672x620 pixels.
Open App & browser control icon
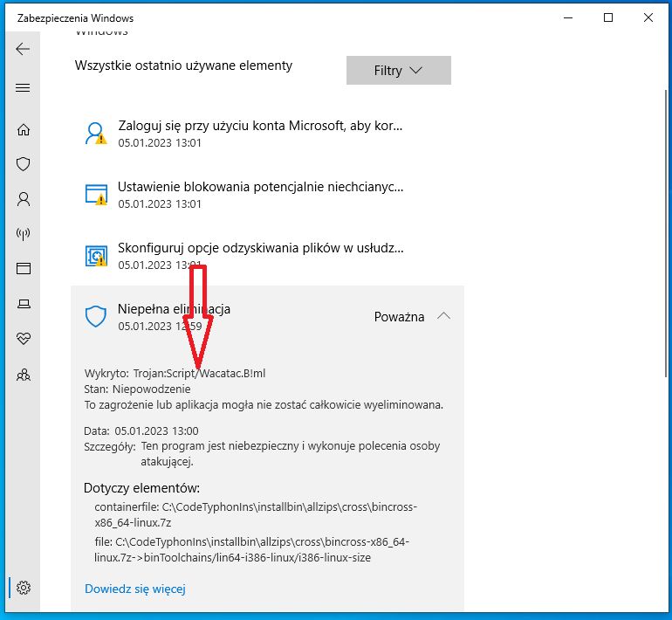[24, 268]
